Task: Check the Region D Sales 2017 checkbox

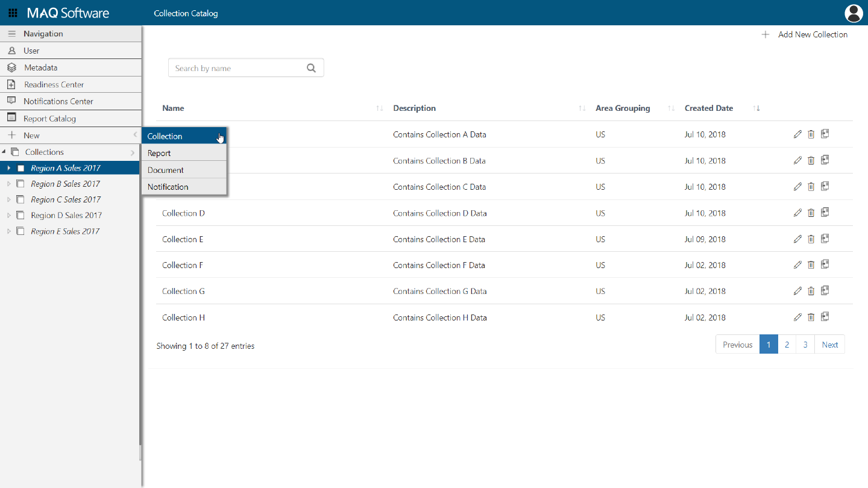Action: (x=20, y=215)
